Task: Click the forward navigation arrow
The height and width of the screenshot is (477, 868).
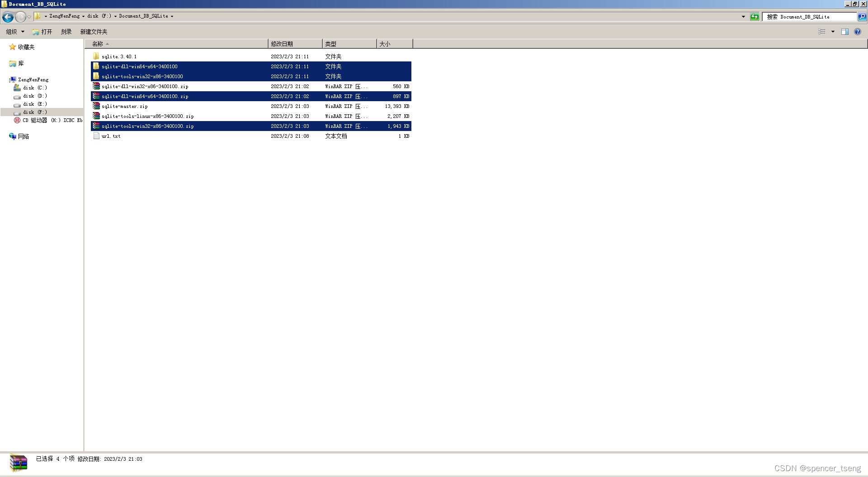Action: coord(20,17)
